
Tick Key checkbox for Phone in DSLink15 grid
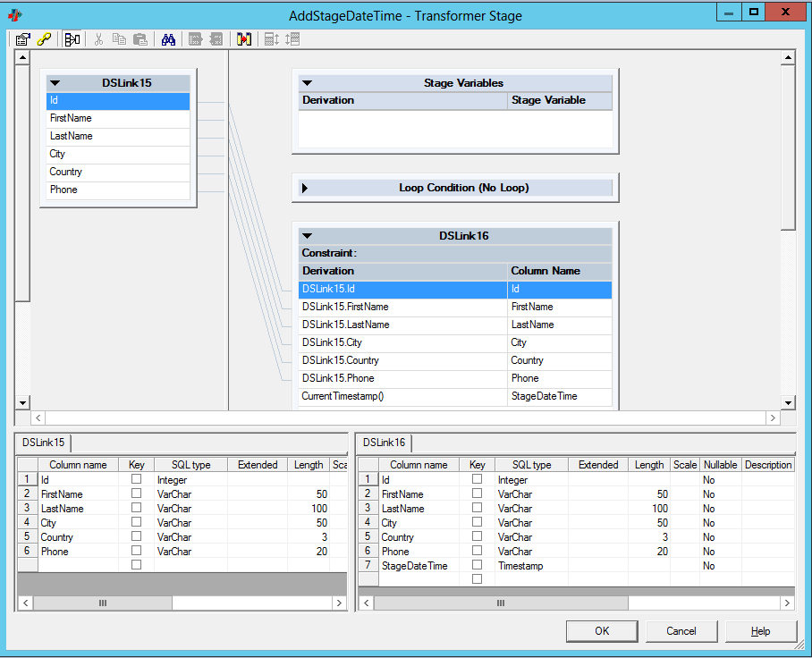136,551
